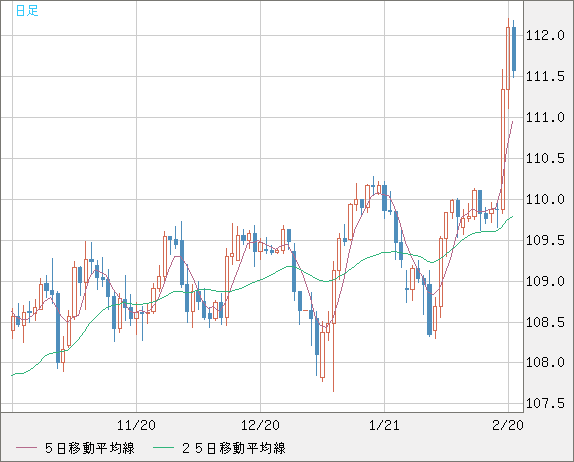The height and width of the screenshot is (462, 574).
Task: Click the 109.5 price axis label
Action: (x=545, y=241)
